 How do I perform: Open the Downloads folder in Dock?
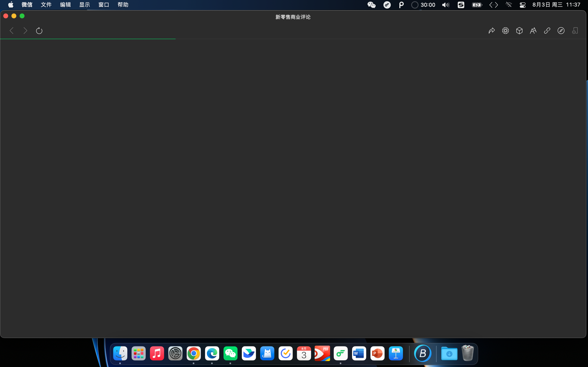pos(449,353)
